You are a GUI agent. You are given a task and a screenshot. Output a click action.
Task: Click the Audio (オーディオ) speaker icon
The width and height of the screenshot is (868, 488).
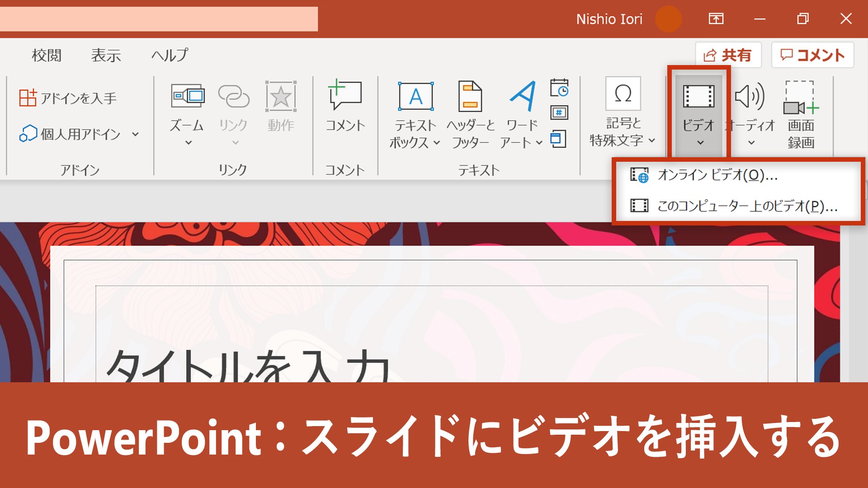[x=750, y=96]
